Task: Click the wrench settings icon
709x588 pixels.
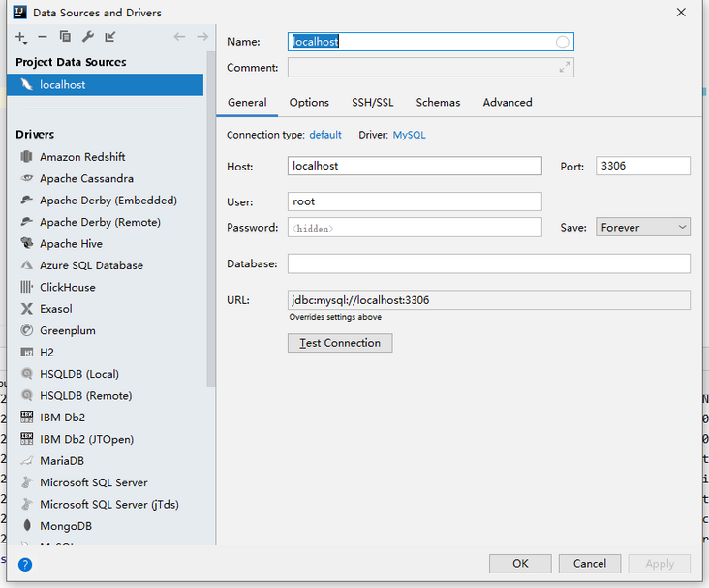Action: tap(87, 37)
